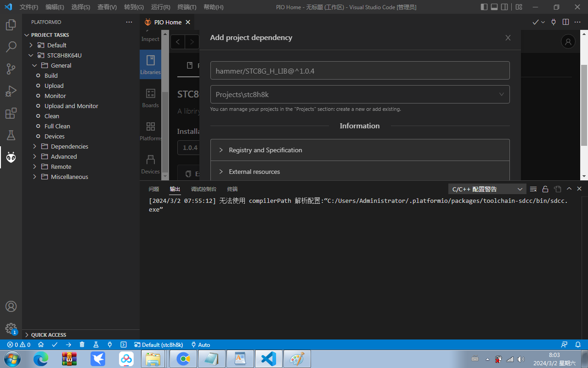The width and height of the screenshot is (588, 368).
Task: Click the errors and warnings status indicator
Action: 19,345
